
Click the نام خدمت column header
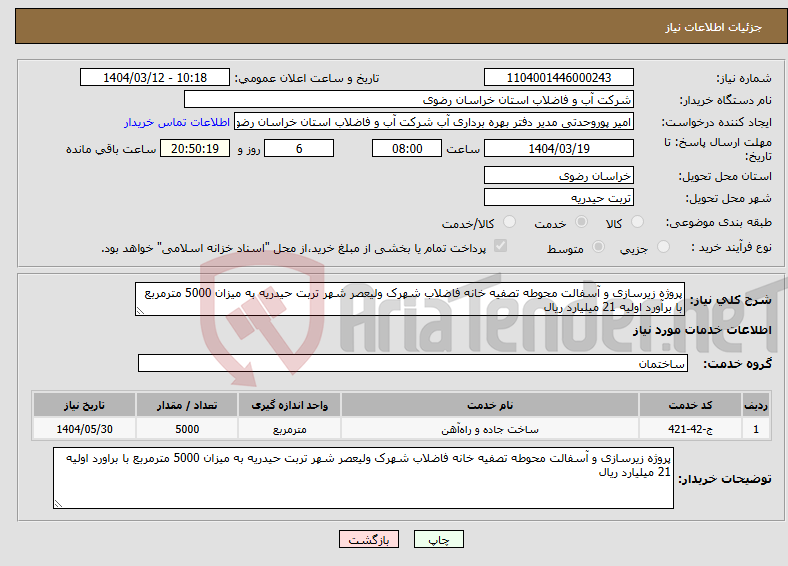coord(490,405)
